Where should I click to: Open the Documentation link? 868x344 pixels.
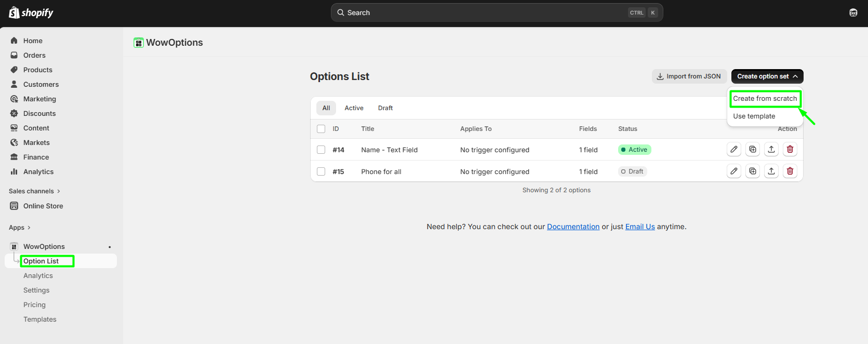573,227
